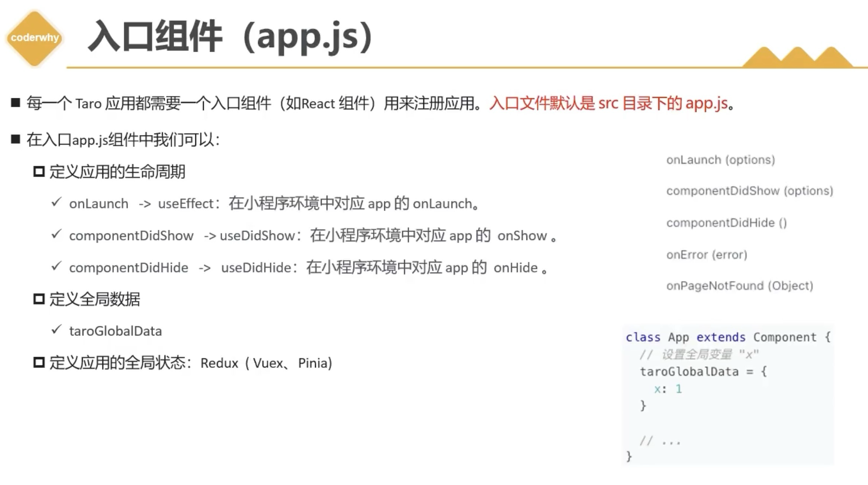868x485 pixels.
Task: Click the checkmark beside componentDidShow line
Action: pos(56,234)
